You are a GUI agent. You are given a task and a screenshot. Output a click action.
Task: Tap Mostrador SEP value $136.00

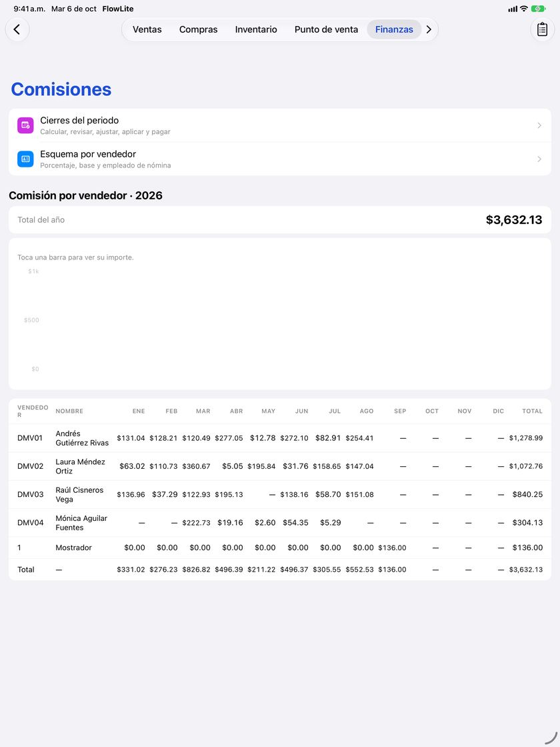(x=393, y=548)
